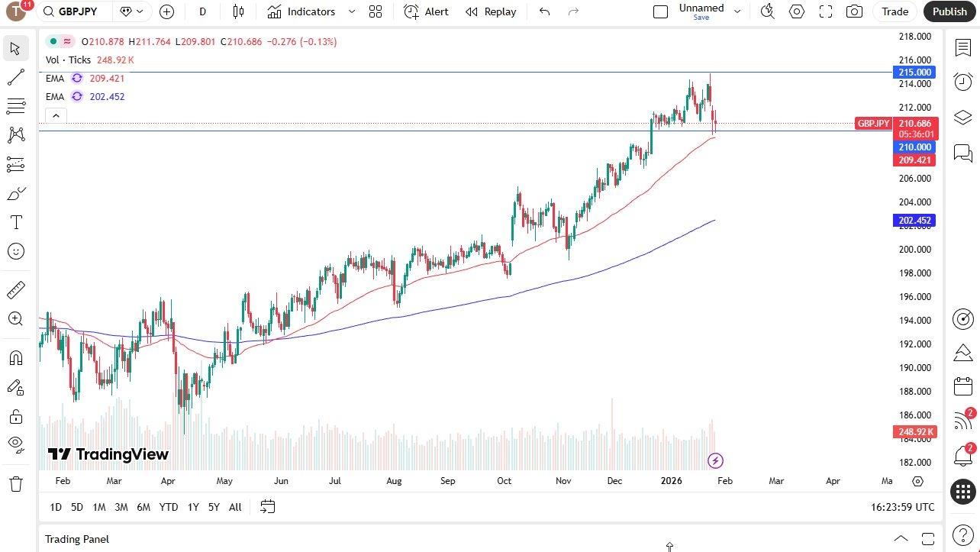Open chart settings with the gear icon
980x552 pixels.
click(796, 11)
